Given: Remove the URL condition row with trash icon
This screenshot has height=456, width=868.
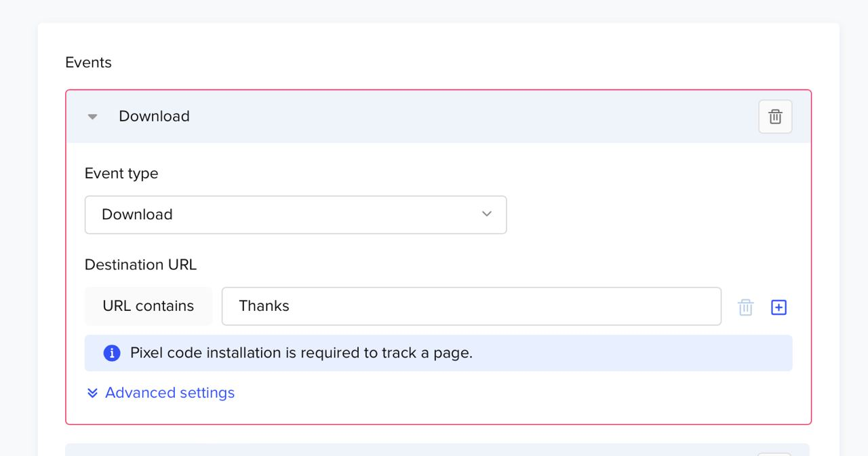Looking at the screenshot, I should 745,307.
